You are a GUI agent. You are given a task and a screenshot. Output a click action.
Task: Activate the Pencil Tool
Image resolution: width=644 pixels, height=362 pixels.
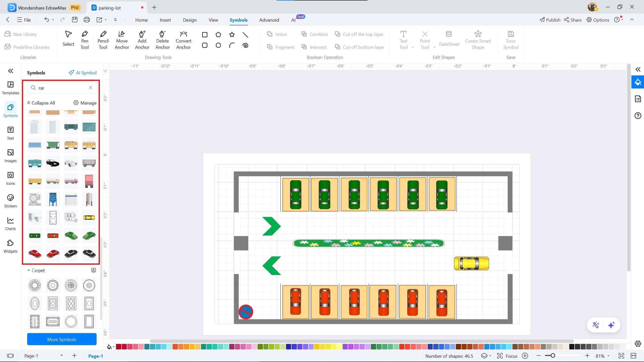pos(103,40)
